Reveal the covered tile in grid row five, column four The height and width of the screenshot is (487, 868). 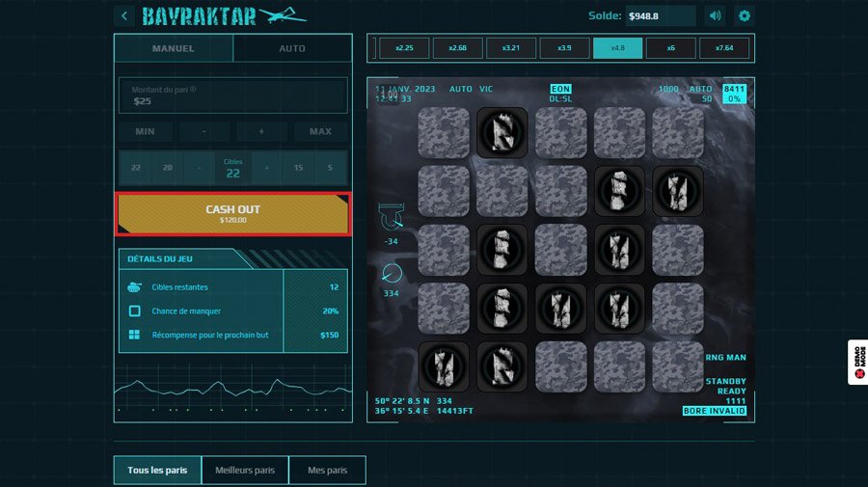(x=619, y=366)
